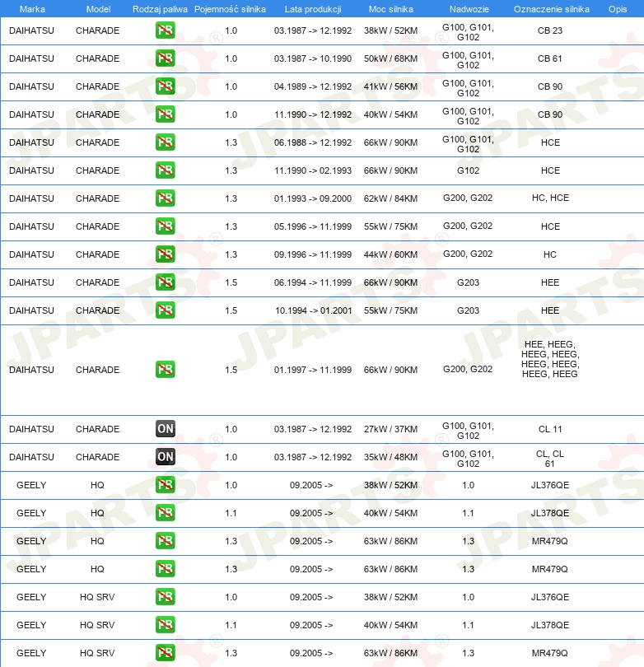Click the Marka column header
The height and width of the screenshot is (667, 644).
tap(31, 8)
